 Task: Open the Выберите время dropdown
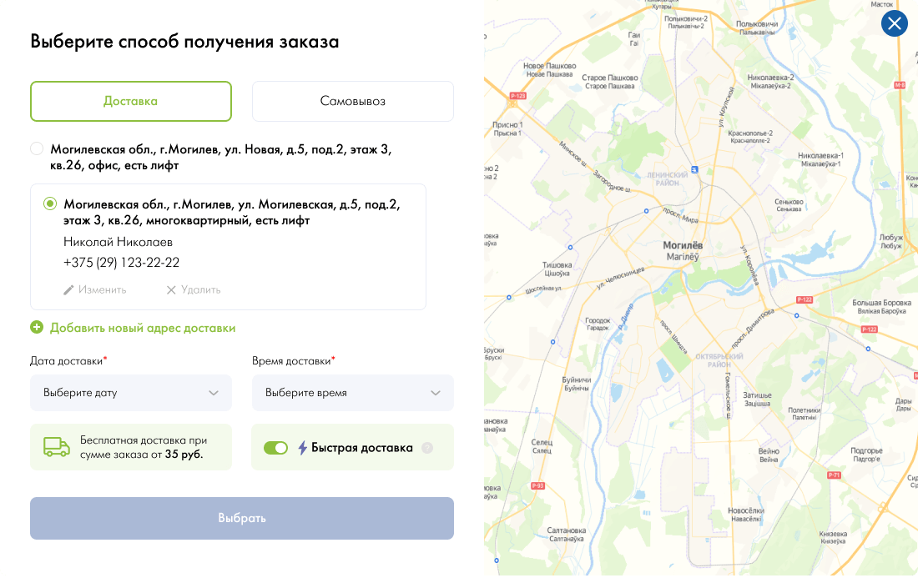pos(352,393)
